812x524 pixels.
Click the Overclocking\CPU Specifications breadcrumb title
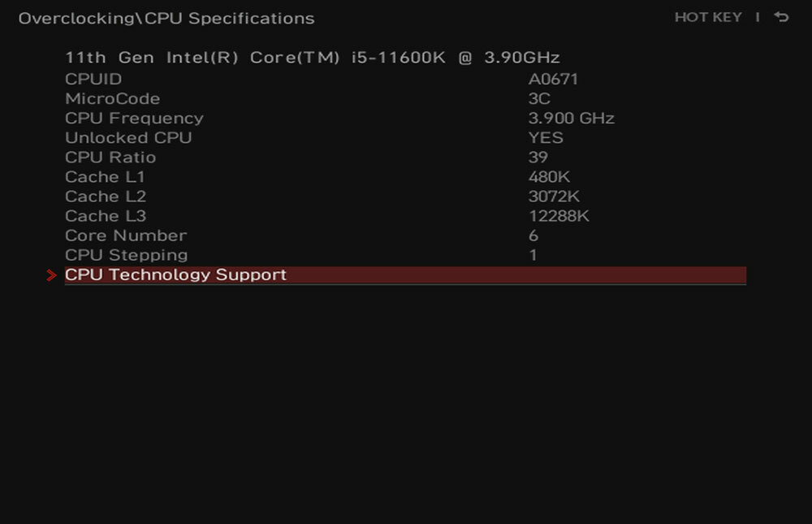(166, 19)
